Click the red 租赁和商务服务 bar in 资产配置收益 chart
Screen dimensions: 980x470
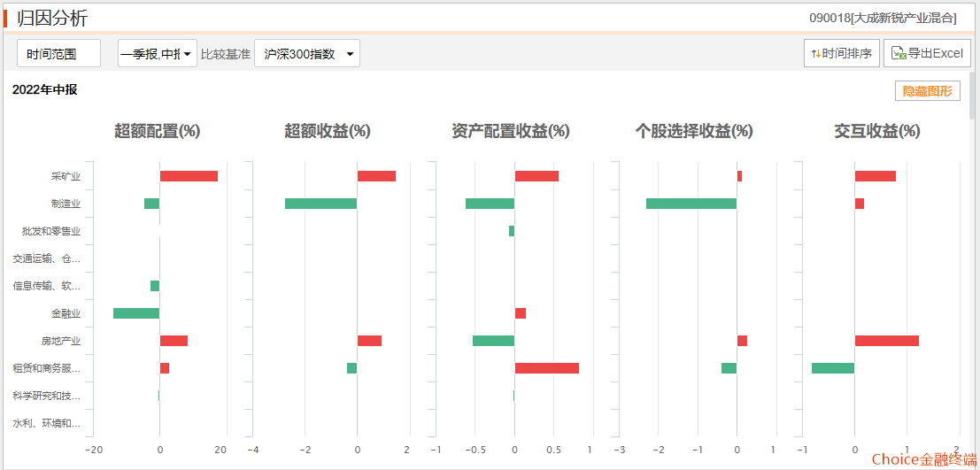coord(547,369)
